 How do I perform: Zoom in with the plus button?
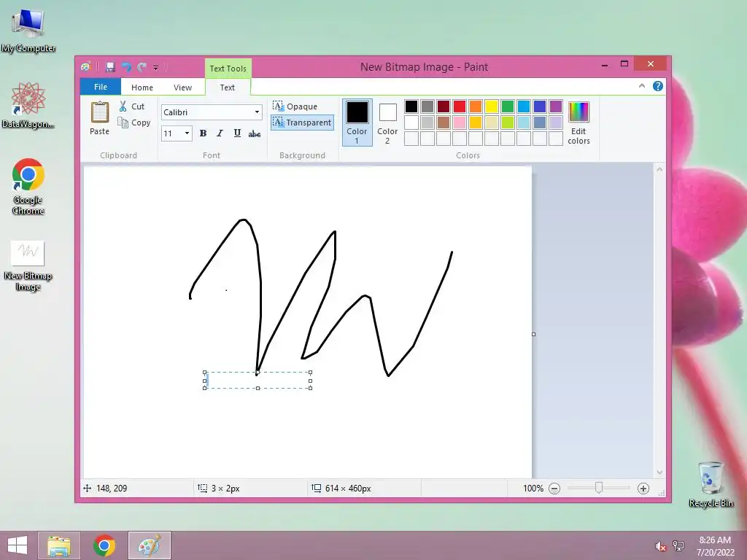pos(643,488)
